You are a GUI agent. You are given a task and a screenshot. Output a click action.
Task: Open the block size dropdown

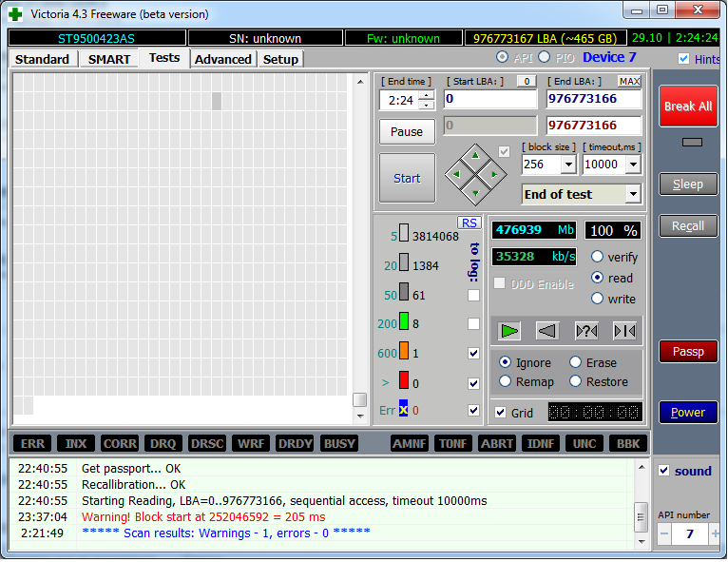pos(568,165)
